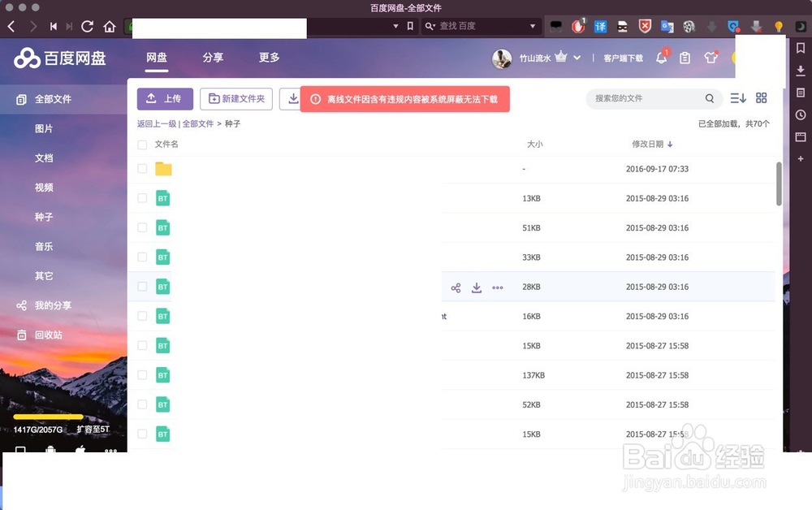812x510 pixels.
Task: Switch file display to grid view
Action: [762, 97]
